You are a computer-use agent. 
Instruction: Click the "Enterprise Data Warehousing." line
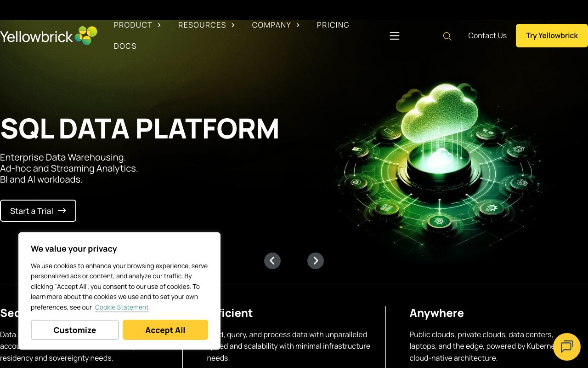point(63,157)
